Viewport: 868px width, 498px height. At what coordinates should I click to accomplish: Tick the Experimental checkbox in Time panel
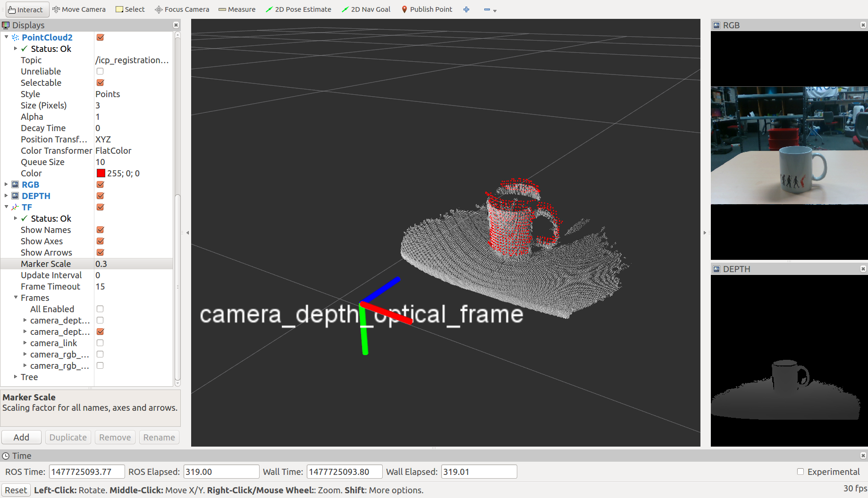coord(801,472)
